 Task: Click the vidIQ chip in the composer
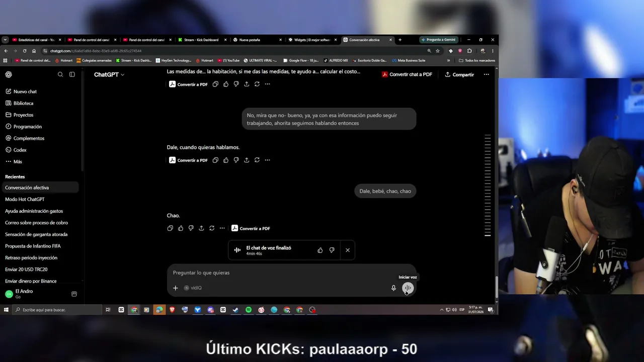click(193, 288)
